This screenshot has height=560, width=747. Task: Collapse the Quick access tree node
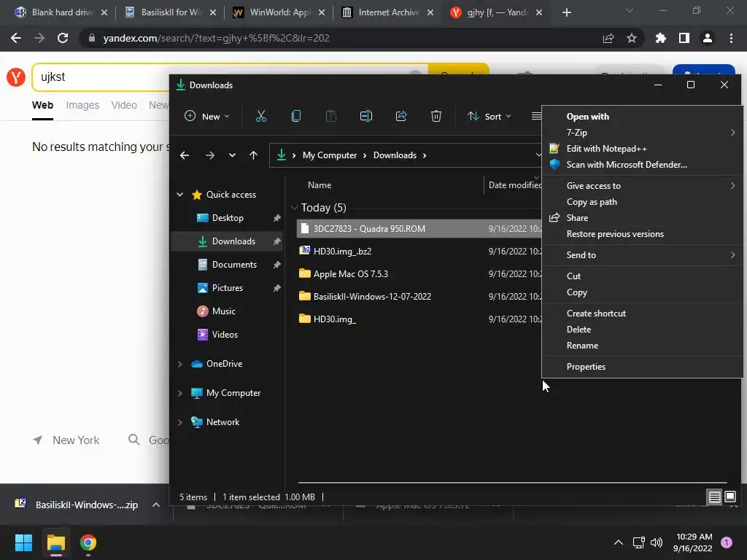point(179,194)
